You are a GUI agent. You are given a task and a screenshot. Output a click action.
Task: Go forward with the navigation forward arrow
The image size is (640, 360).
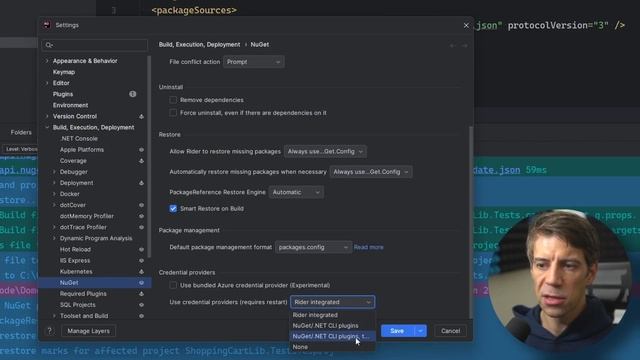tap(464, 45)
